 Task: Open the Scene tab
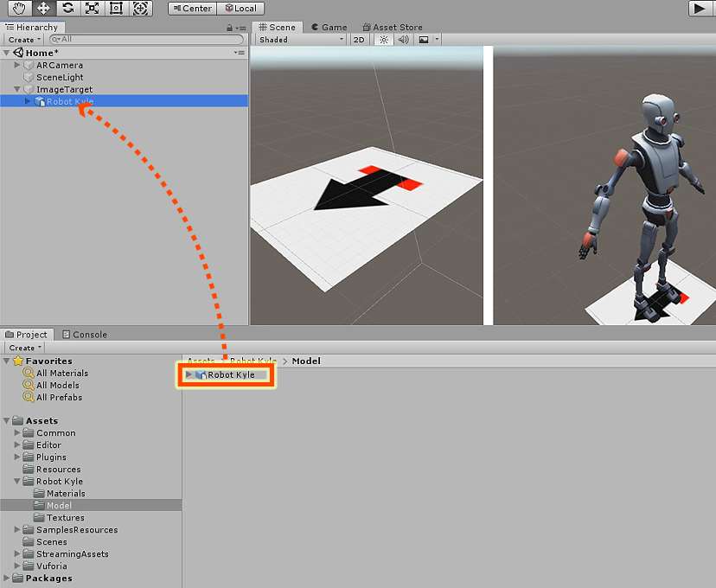point(278,27)
